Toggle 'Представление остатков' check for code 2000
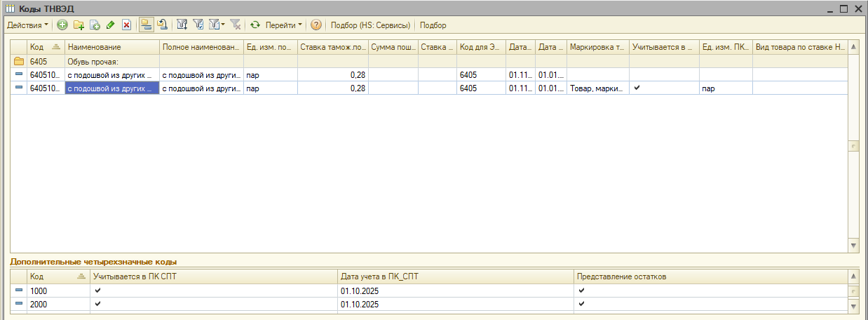 (x=582, y=305)
